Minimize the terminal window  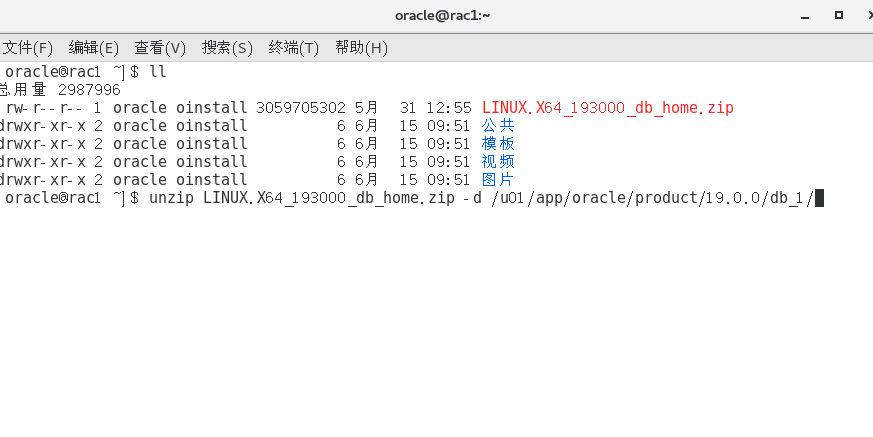(807, 15)
